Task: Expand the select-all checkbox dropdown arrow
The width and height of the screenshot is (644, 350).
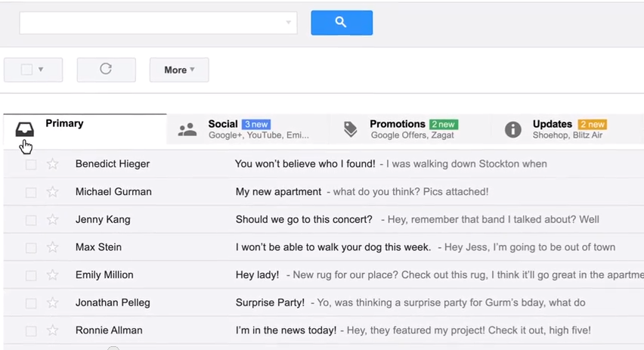Action: click(x=41, y=70)
